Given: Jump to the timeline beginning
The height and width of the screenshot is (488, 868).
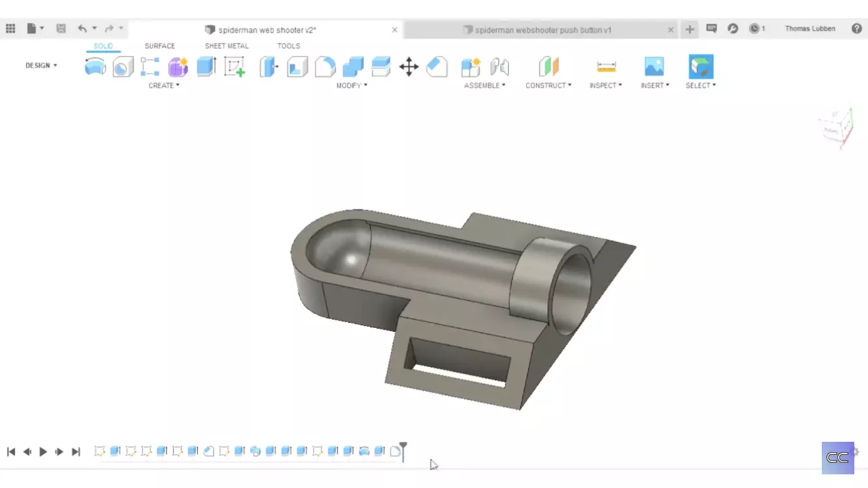Looking at the screenshot, I should pyautogui.click(x=11, y=452).
